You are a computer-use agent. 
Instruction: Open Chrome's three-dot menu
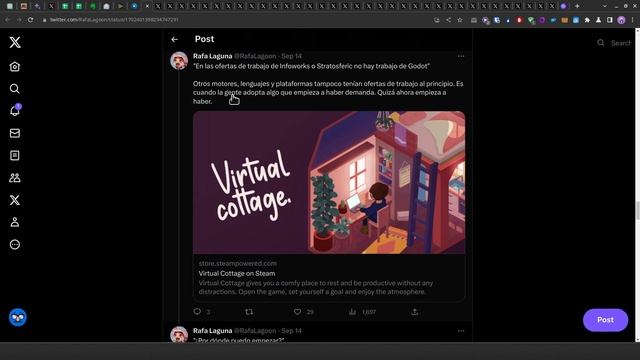pos(633,20)
